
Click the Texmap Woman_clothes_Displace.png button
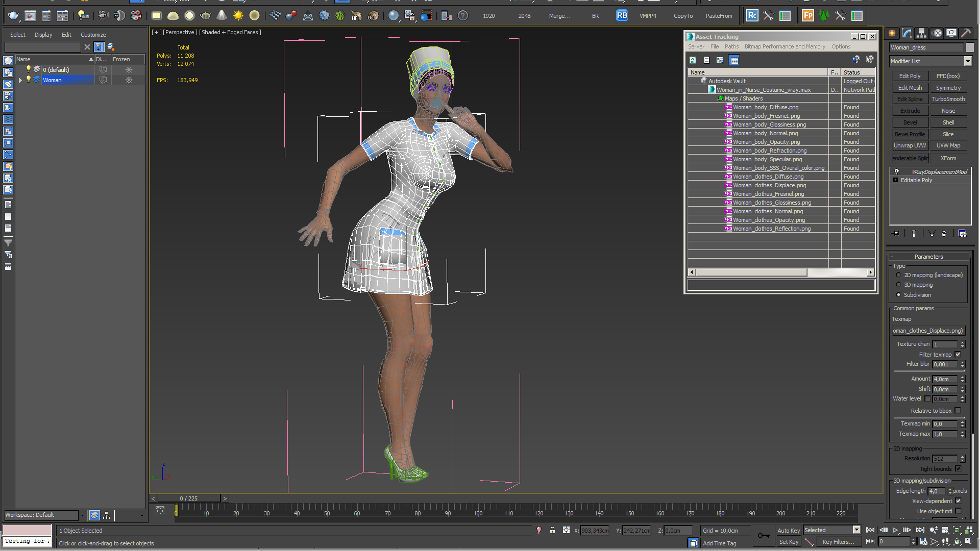pyautogui.click(x=928, y=331)
